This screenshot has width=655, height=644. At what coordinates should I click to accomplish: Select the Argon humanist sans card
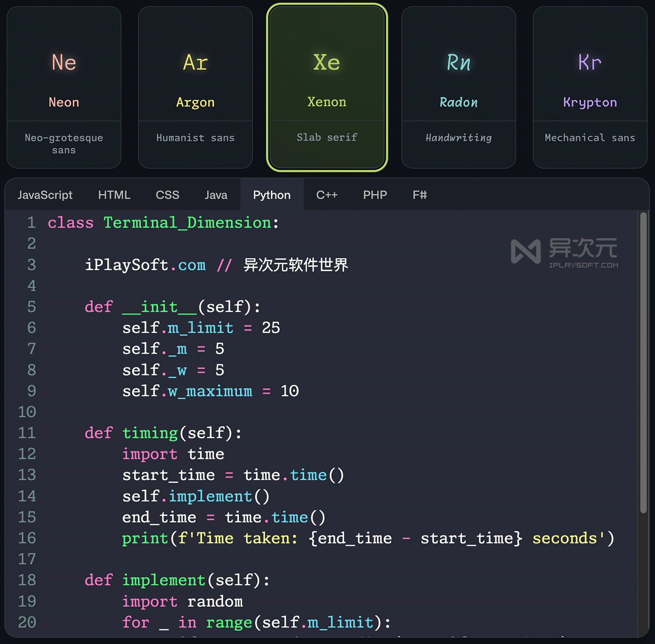tap(195, 88)
